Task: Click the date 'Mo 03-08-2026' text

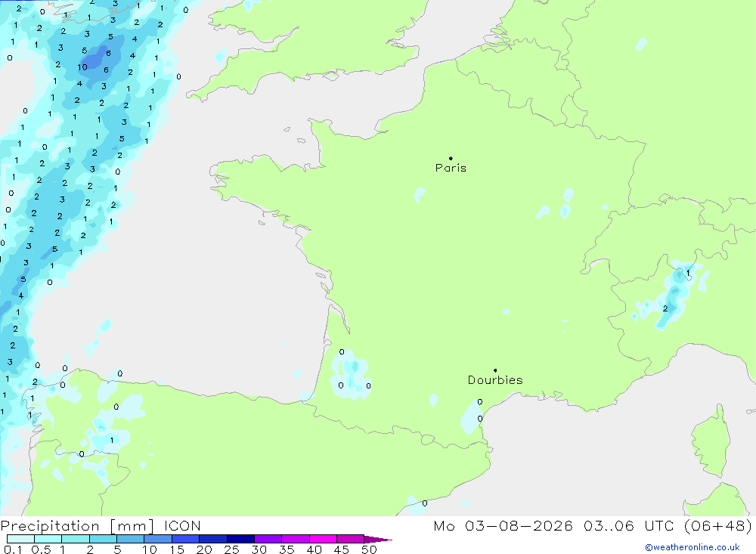Action: point(503,526)
